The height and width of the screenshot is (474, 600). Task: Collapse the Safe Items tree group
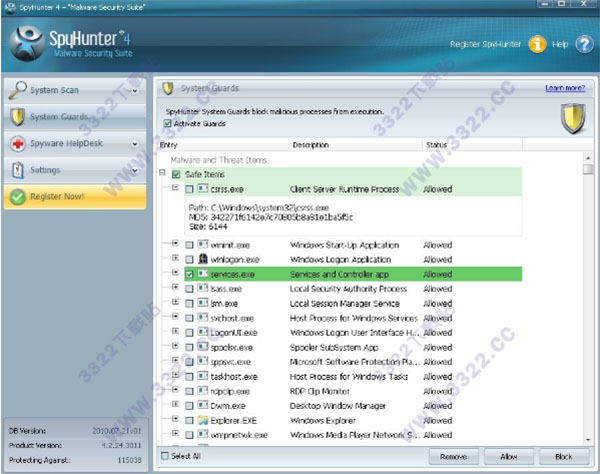(162, 173)
